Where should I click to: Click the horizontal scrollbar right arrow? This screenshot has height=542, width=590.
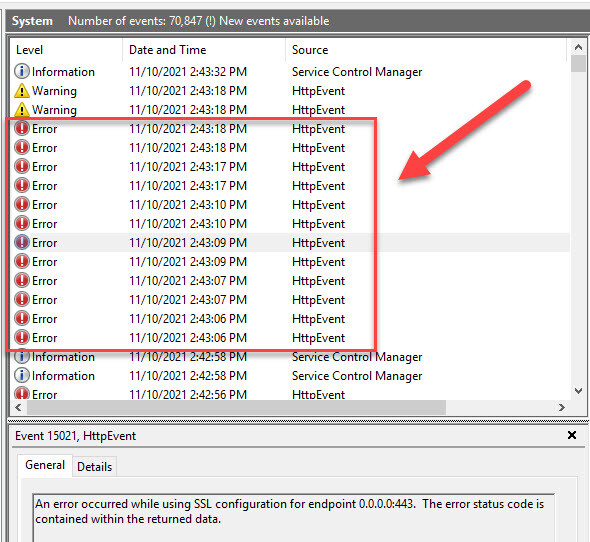coord(562,407)
